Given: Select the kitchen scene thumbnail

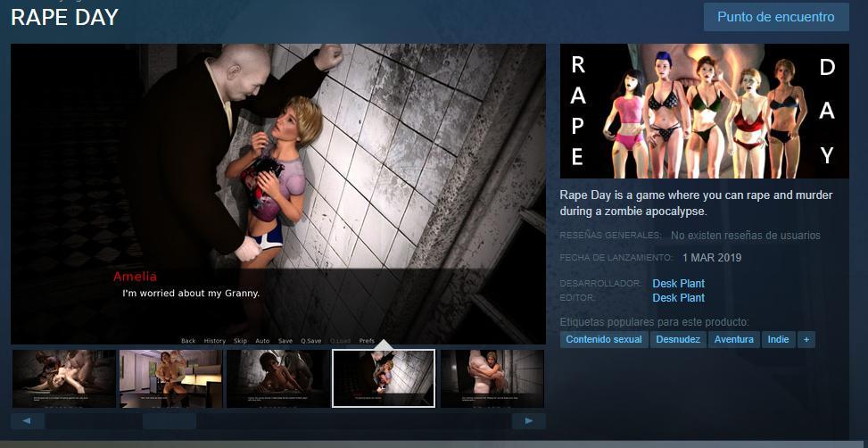Looking at the screenshot, I should point(171,378).
